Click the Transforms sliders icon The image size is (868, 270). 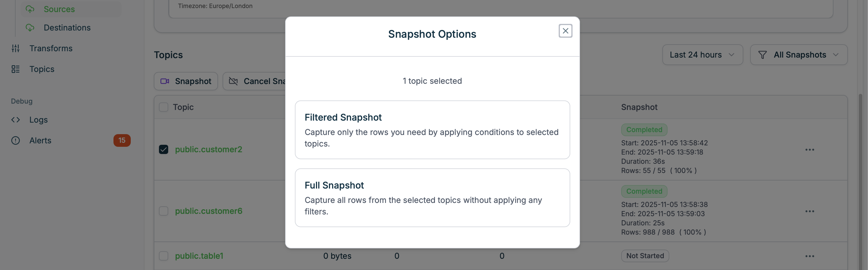(x=16, y=48)
